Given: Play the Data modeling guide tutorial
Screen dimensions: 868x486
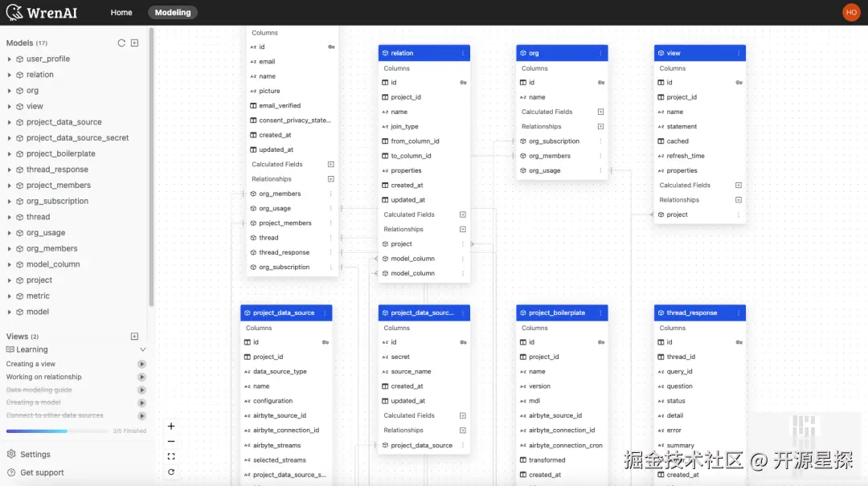Looking at the screenshot, I should click(x=141, y=390).
